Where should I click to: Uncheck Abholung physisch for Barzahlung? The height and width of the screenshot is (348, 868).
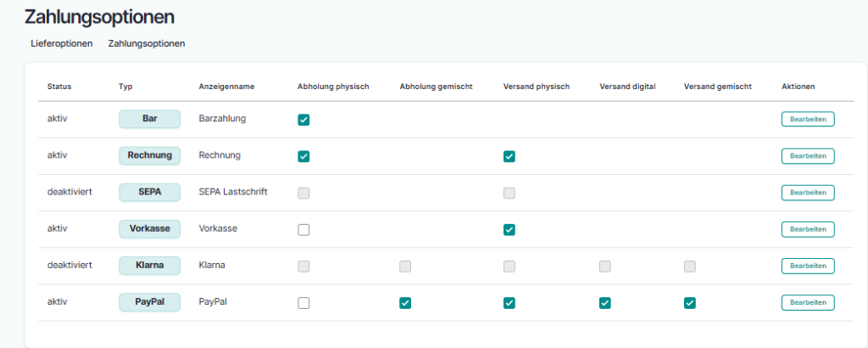pos(303,120)
